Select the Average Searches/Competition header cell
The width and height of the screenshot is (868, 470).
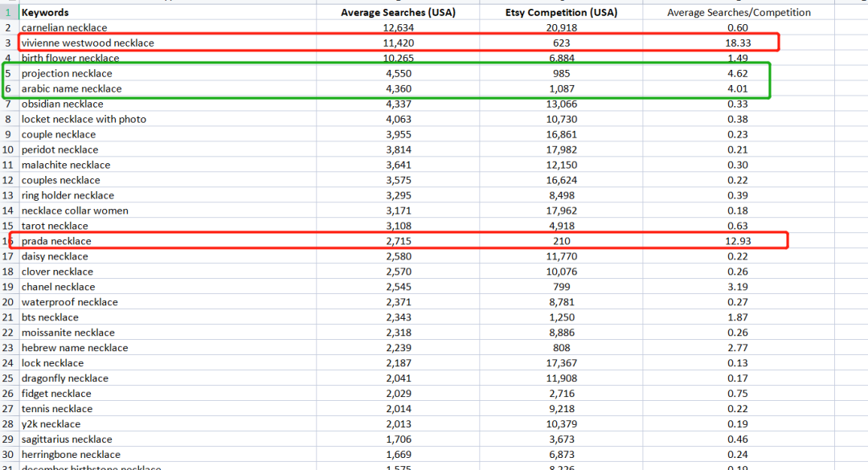(x=739, y=12)
